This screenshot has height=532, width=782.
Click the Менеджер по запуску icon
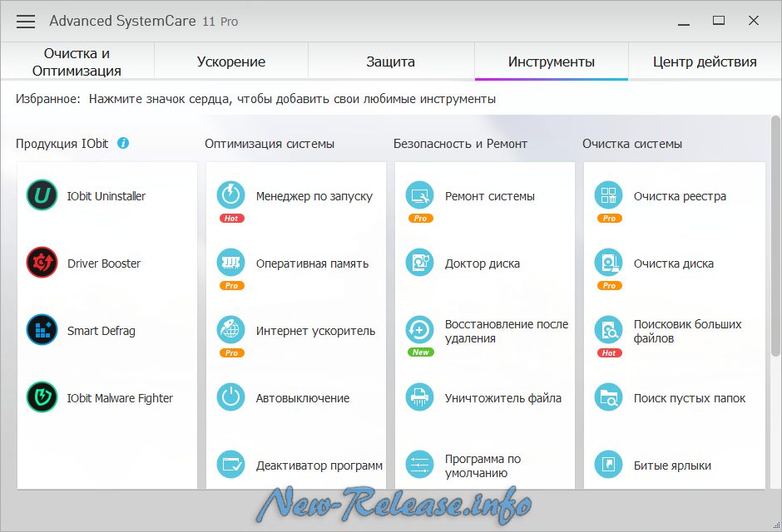pyautogui.click(x=231, y=195)
